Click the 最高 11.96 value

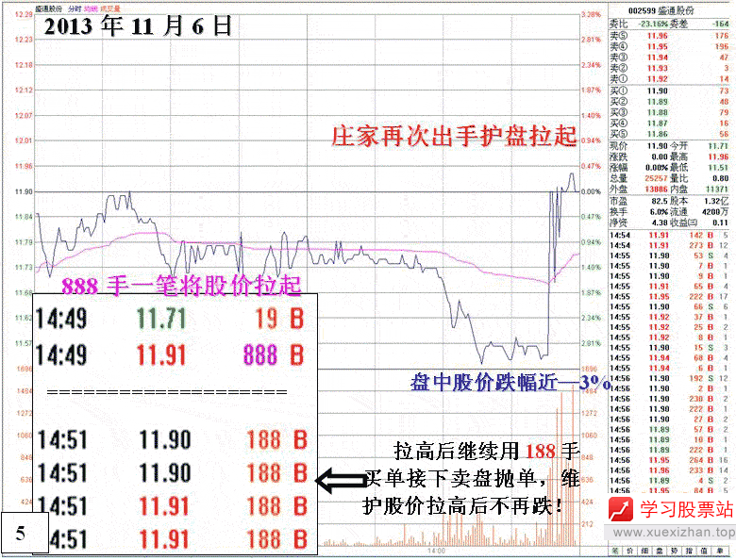718,156
